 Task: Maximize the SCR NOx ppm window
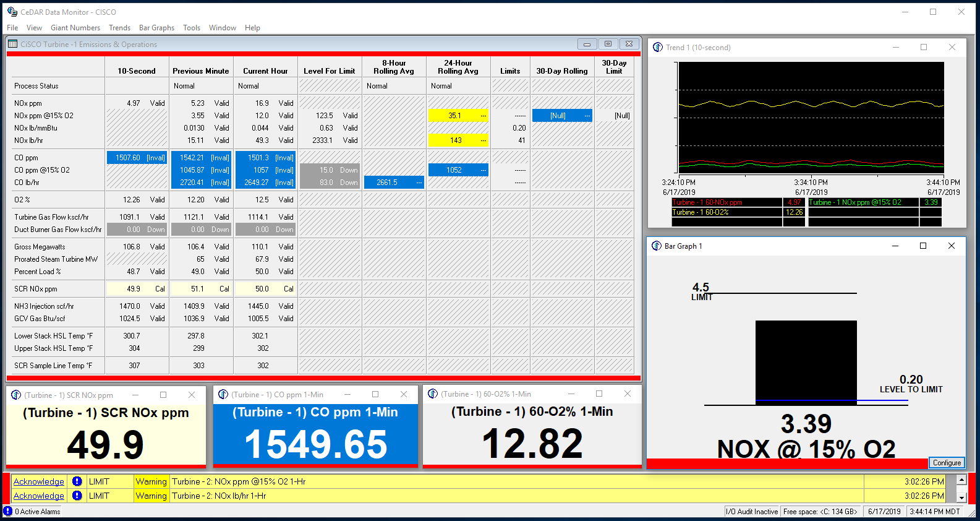click(163, 395)
